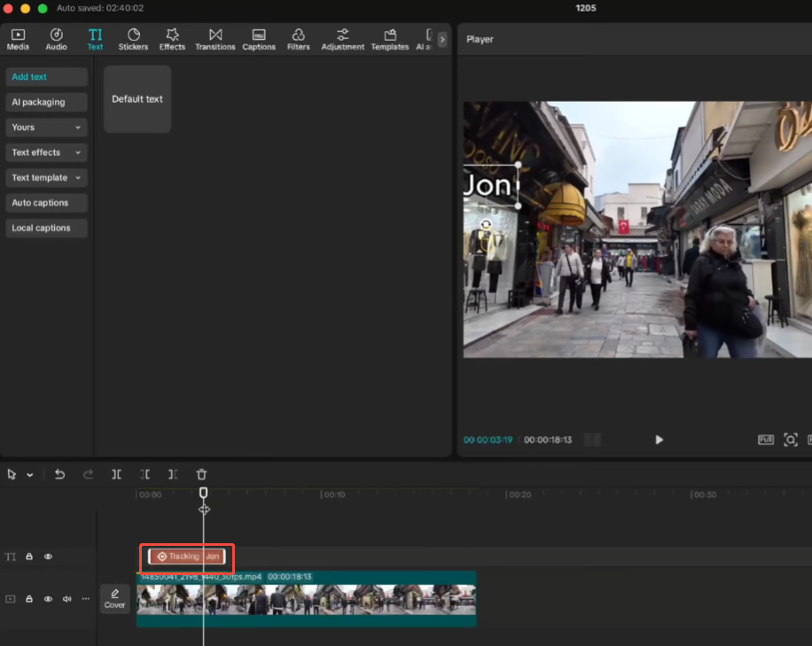Hide the text track with eye icon
This screenshot has width=812, height=646.
pos(48,556)
